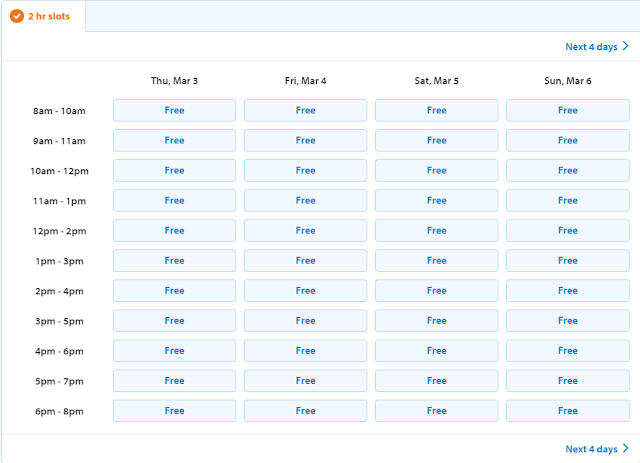The width and height of the screenshot is (640, 463).
Task: Click the 8am - 10am row label
Action: point(59,111)
